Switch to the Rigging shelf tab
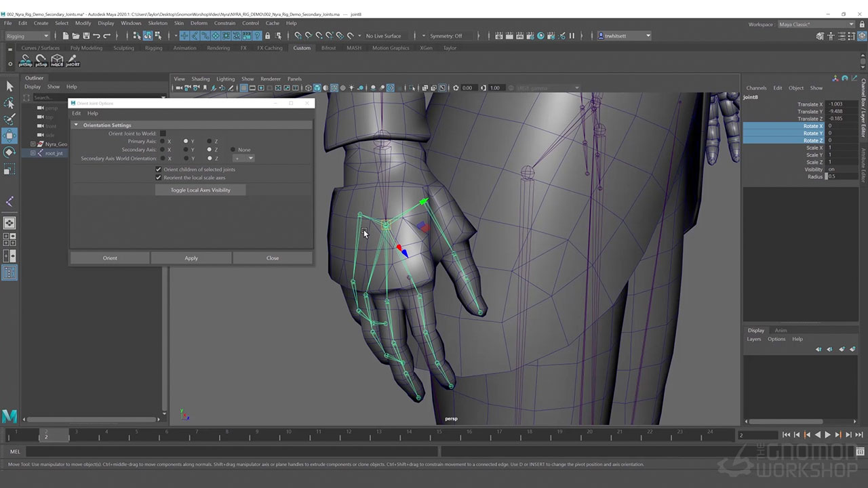 click(x=153, y=48)
